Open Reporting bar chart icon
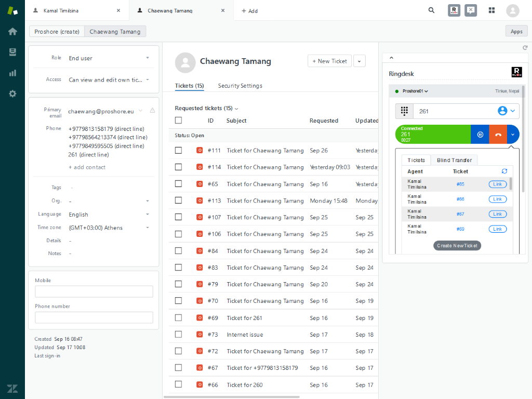532x399 pixels. [12, 73]
